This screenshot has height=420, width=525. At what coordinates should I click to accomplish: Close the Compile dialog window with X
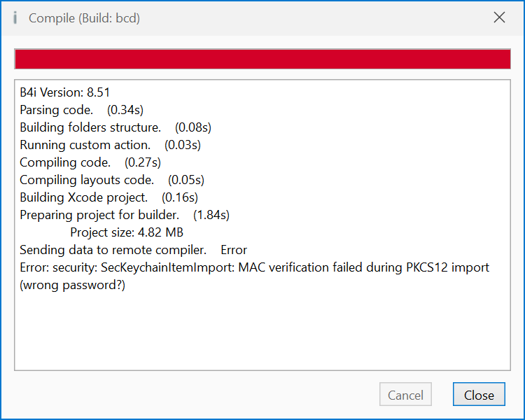coord(499,18)
